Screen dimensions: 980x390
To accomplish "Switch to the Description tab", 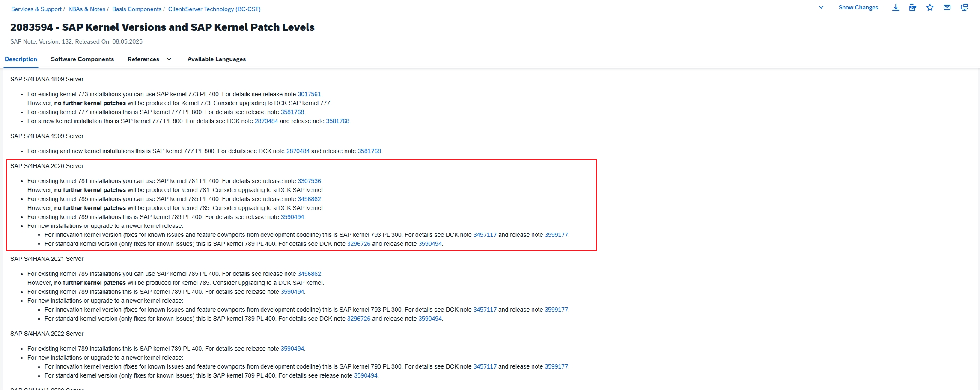I will pyautogui.click(x=21, y=59).
